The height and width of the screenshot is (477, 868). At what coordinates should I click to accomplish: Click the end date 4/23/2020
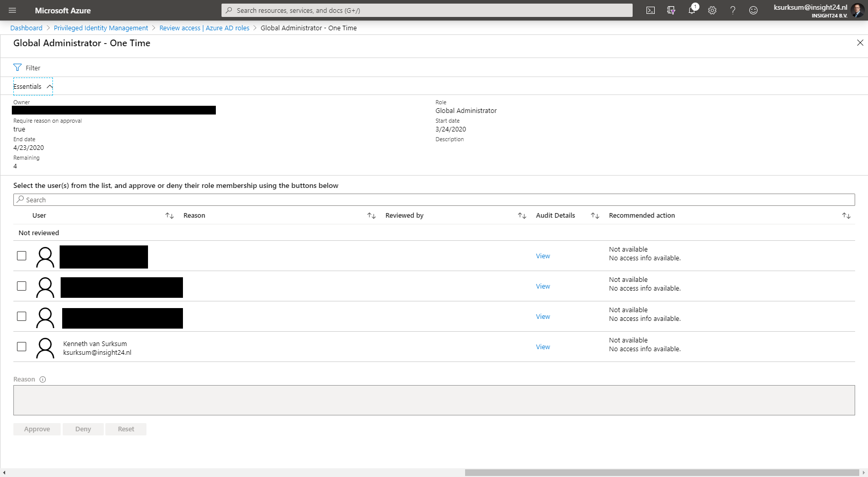tap(29, 148)
